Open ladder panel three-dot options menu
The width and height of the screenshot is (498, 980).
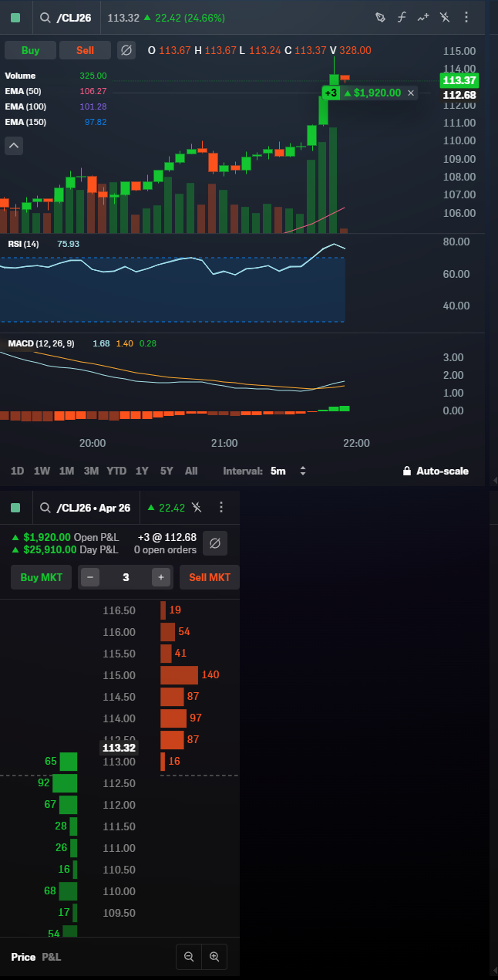pyautogui.click(x=221, y=507)
